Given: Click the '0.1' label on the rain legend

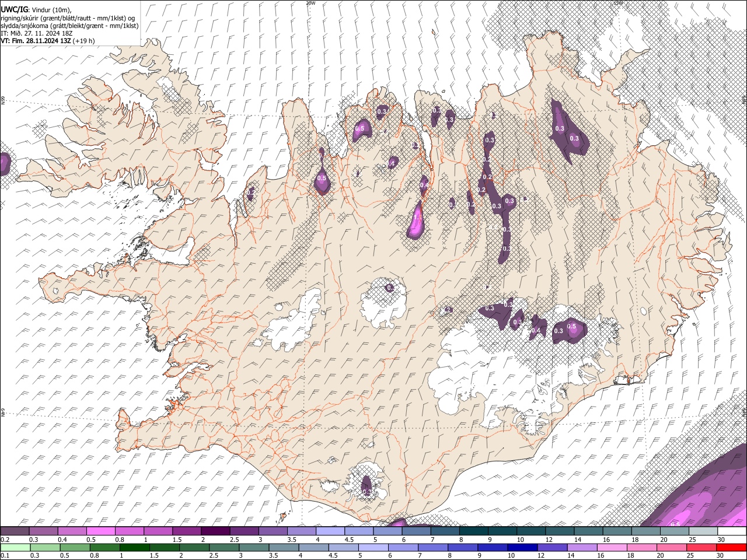Looking at the screenshot, I should [x=5, y=555].
